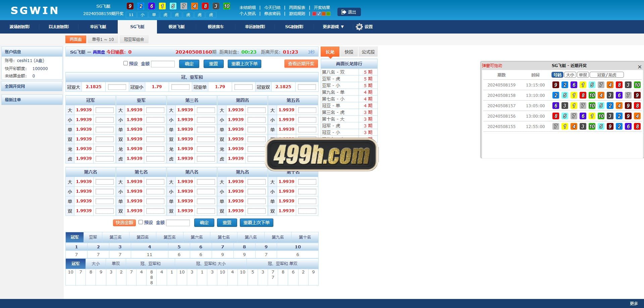Switch popup view to 冠亚/龙虎
This screenshot has height=308, width=644.
pos(607,75)
